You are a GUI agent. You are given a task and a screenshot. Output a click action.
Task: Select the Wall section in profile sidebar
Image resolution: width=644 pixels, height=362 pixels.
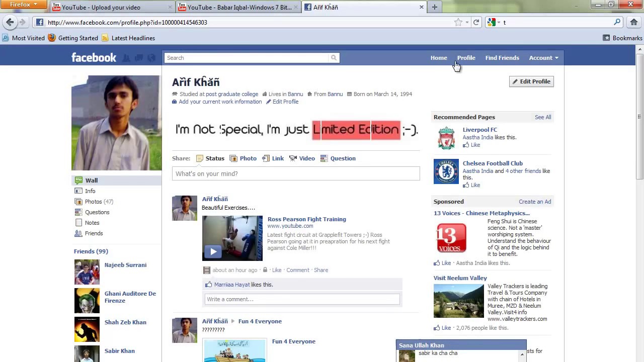coord(117,180)
